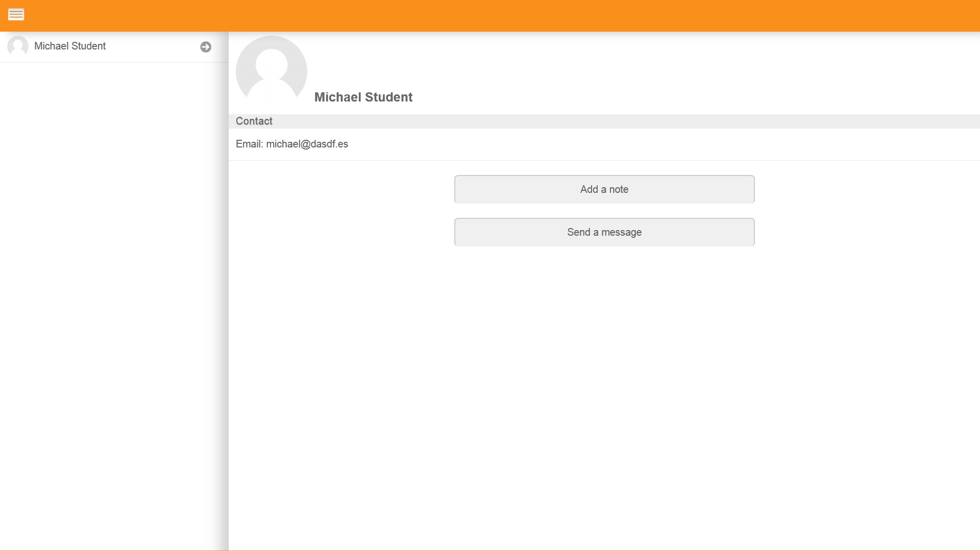Screen dimensions: 980x551
Task: Click the Contact section header
Action: coord(254,121)
